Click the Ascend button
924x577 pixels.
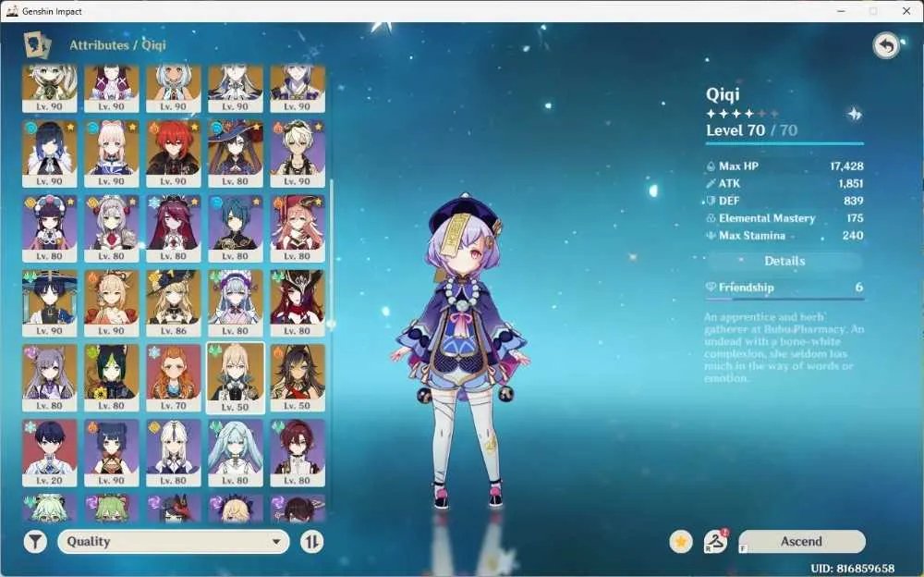pyautogui.click(x=801, y=541)
